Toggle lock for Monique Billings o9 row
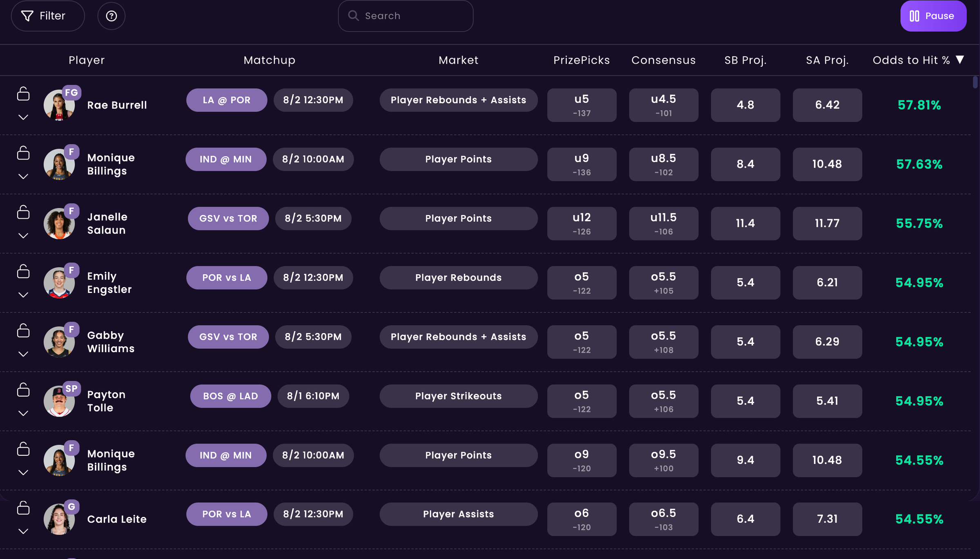 coord(23,448)
